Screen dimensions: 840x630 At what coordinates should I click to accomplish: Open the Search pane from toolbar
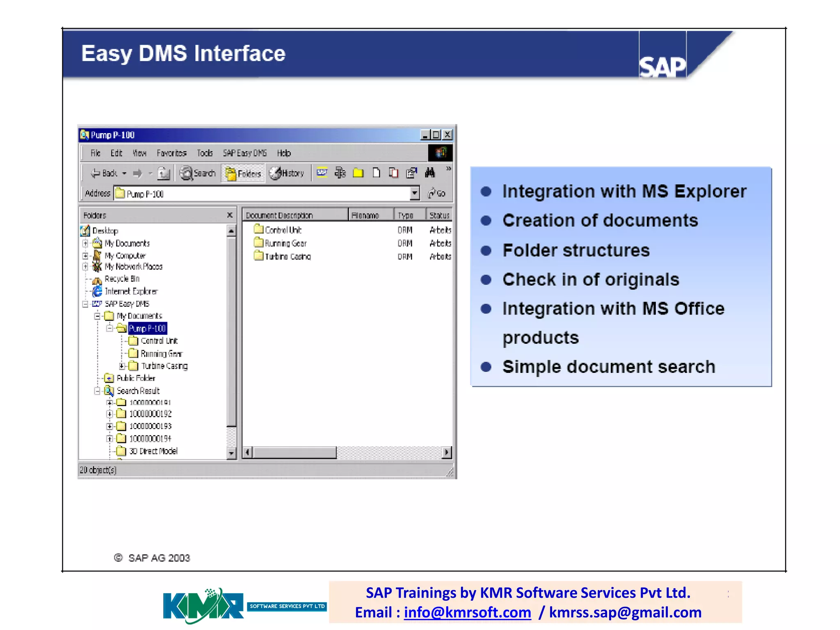tap(198, 173)
